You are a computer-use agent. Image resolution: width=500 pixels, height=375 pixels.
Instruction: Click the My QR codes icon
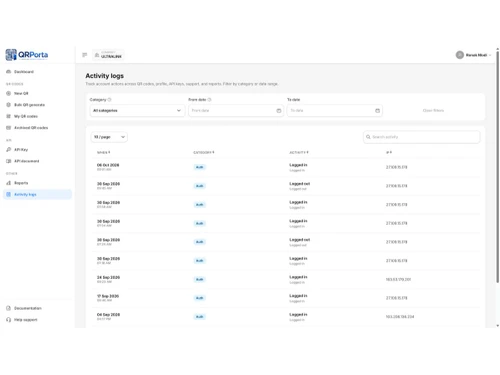(9, 116)
